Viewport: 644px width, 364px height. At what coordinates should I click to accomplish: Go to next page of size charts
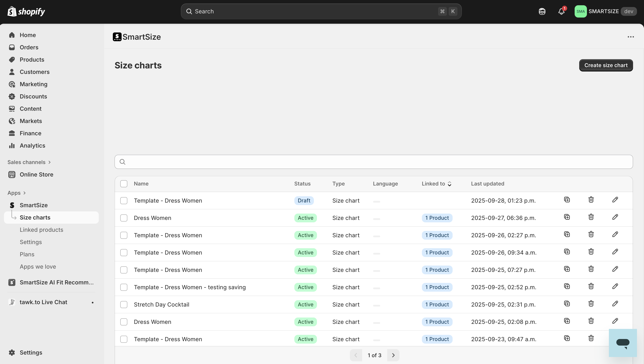[393, 355]
